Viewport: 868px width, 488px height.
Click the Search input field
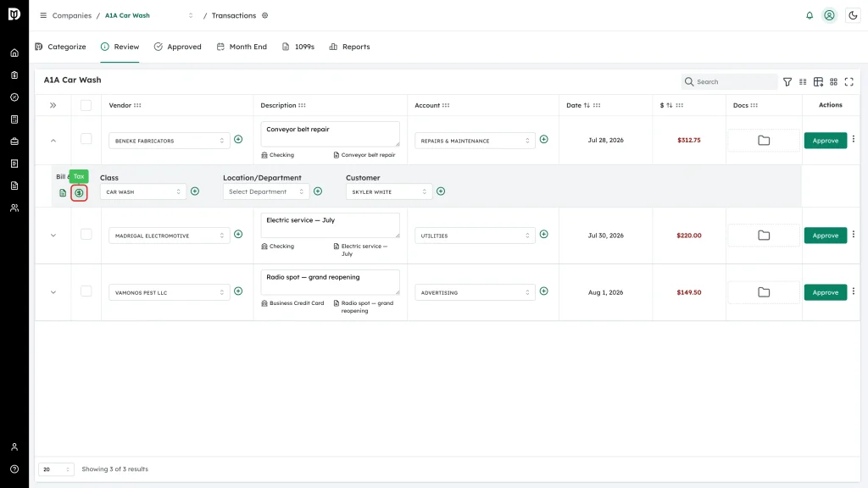click(x=729, y=82)
